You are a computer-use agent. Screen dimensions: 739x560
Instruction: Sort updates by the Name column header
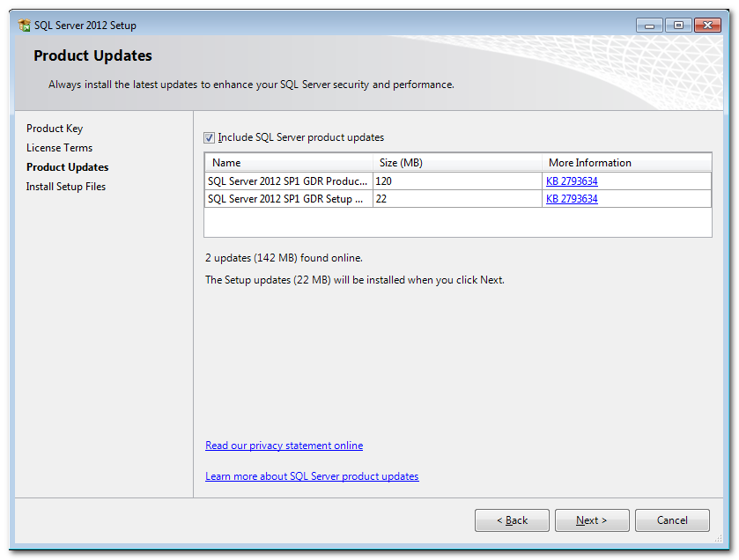(x=288, y=163)
